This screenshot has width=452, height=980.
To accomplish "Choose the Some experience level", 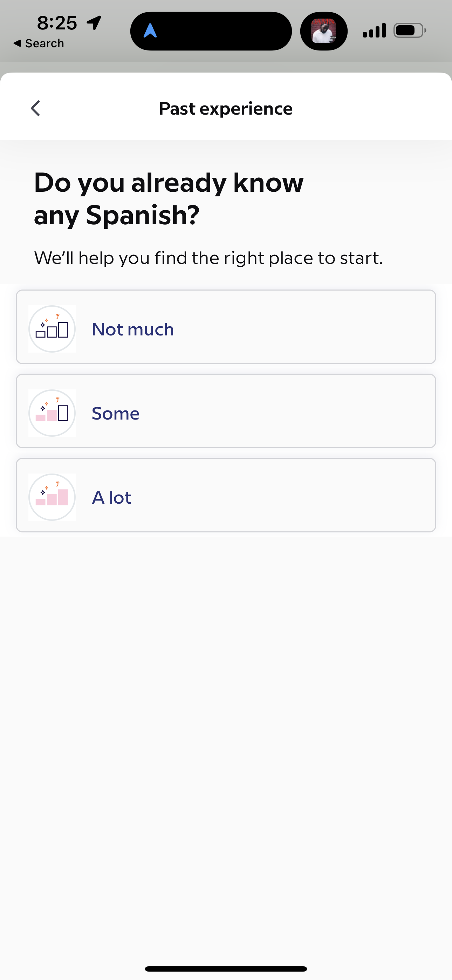I will (226, 413).
